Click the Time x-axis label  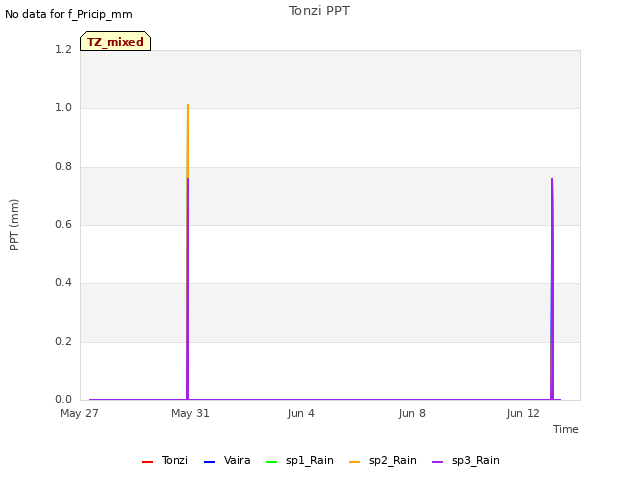point(566,429)
